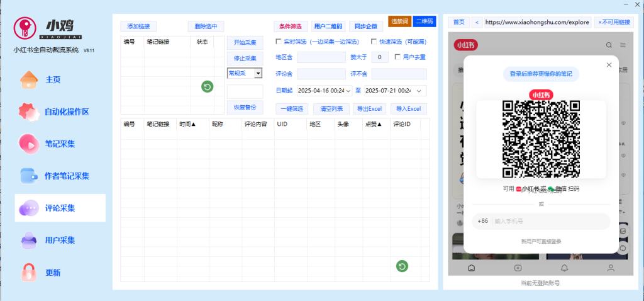Open the 笔记采集 play icon
The width and height of the screenshot is (644, 301).
pyautogui.click(x=29, y=144)
